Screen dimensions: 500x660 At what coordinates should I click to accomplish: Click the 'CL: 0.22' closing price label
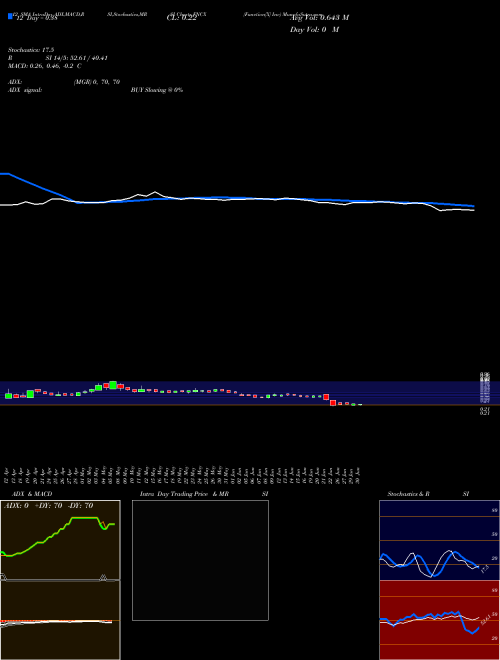click(182, 18)
